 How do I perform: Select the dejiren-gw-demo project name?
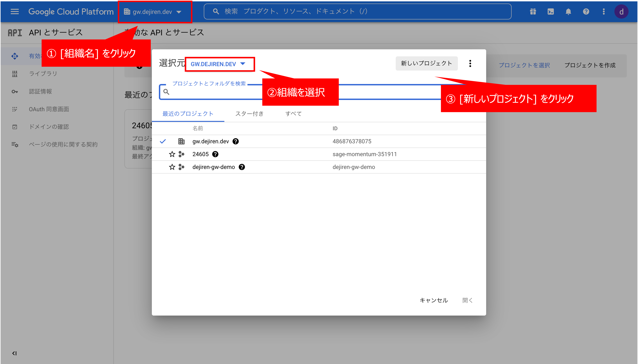214,167
